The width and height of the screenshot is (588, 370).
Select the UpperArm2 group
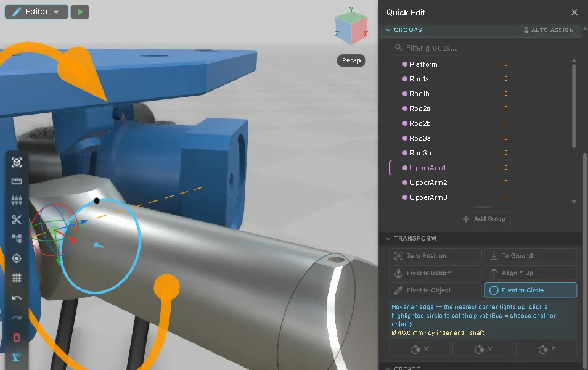428,183
